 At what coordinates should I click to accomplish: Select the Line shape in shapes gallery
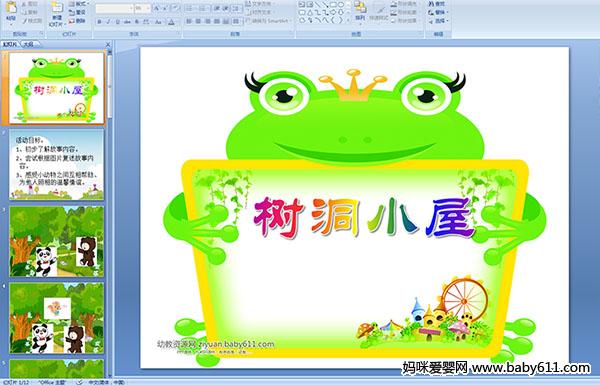click(318, 5)
